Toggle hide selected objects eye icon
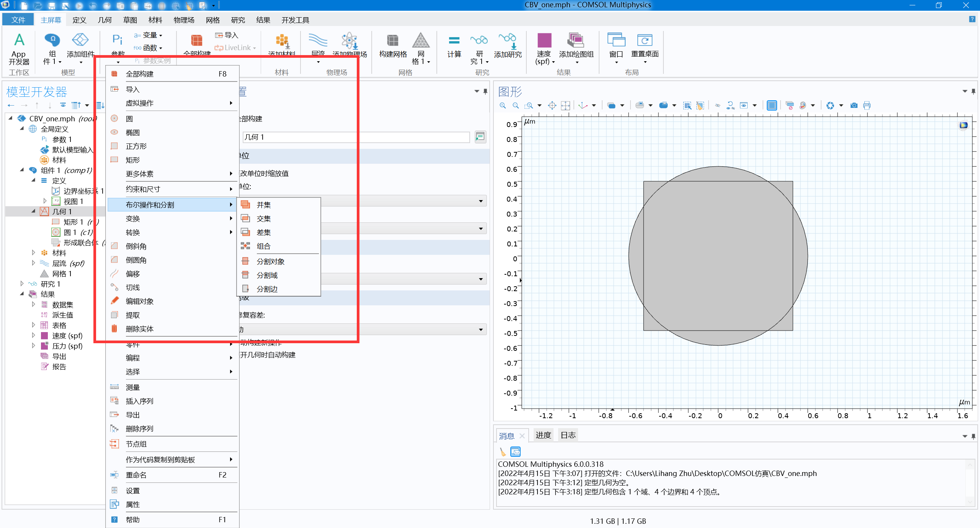This screenshot has width=980, height=528. 717,106
